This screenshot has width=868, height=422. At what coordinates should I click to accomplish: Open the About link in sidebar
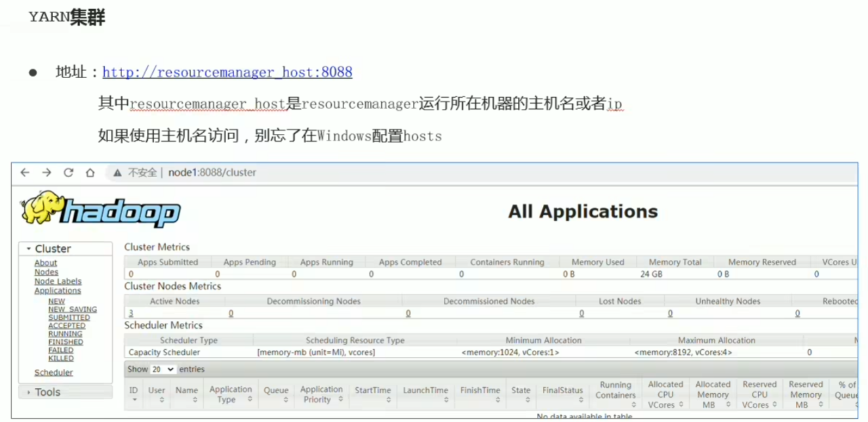pyautogui.click(x=46, y=263)
